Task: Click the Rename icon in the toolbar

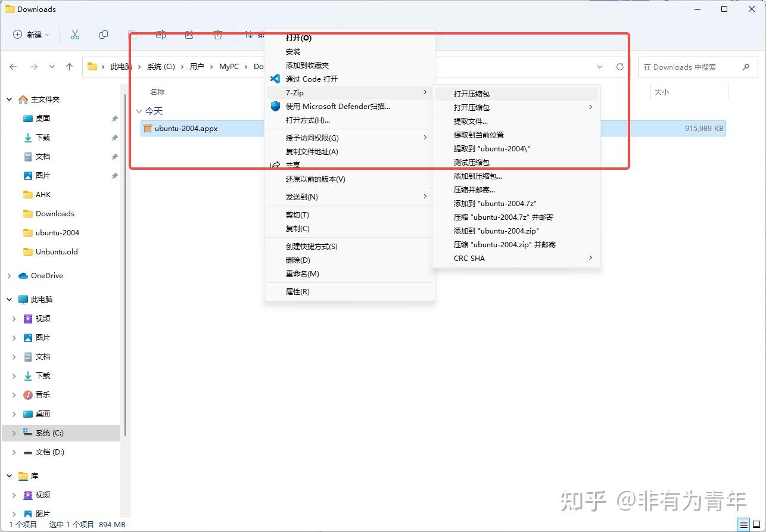Action: click(161, 35)
